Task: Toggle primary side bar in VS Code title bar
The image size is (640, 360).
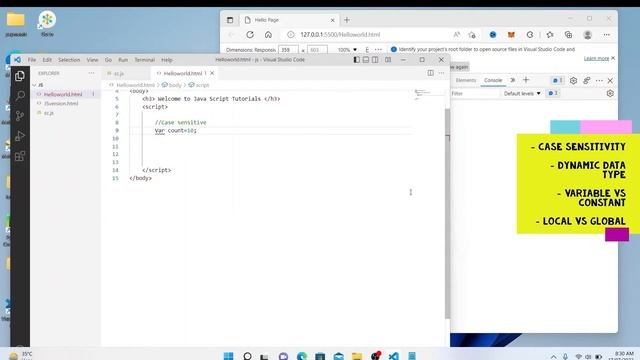Action: pos(356,60)
